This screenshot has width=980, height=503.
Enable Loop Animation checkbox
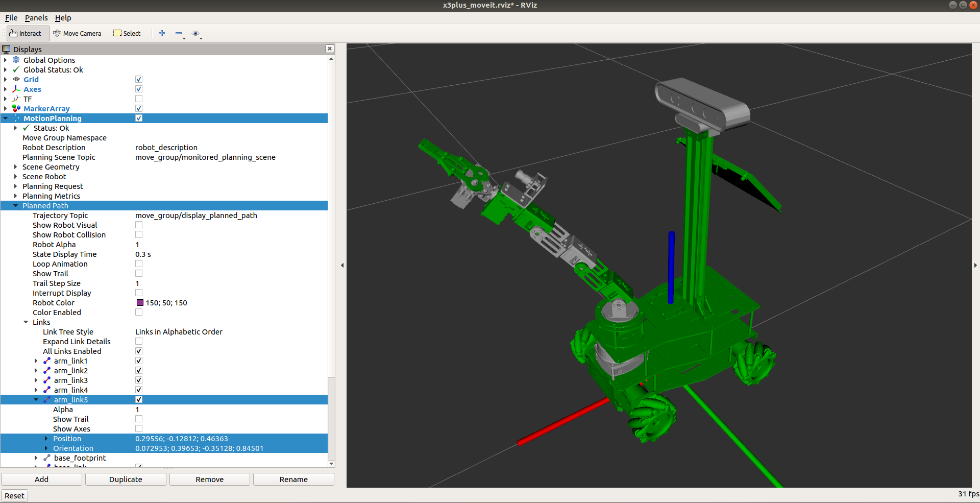click(x=139, y=264)
